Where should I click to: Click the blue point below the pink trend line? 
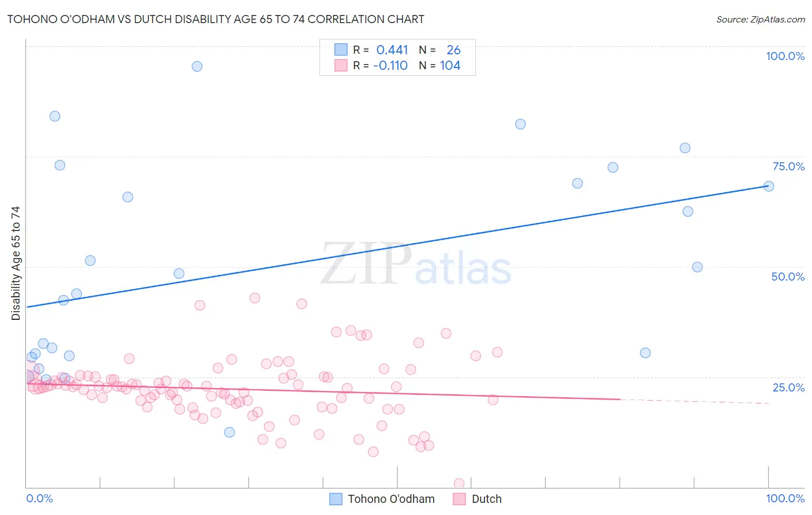pyautogui.click(x=229, y=432)
